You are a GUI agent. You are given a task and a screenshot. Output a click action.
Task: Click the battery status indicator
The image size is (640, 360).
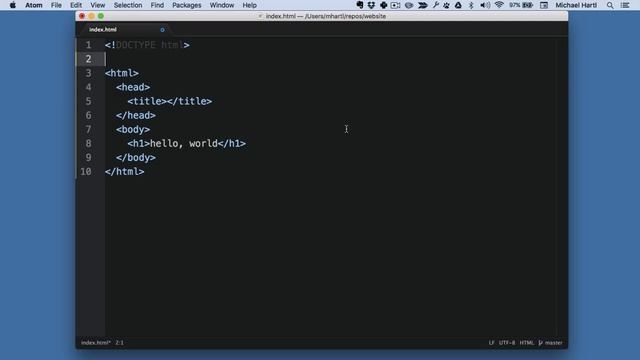click(521, 5)
